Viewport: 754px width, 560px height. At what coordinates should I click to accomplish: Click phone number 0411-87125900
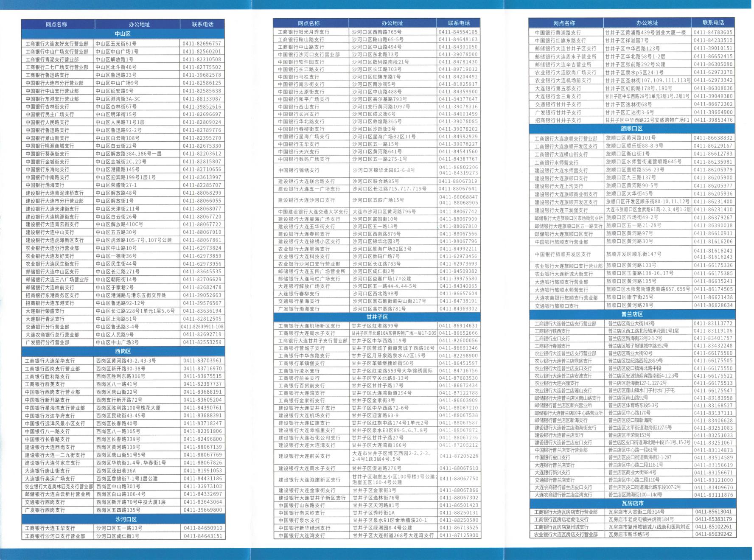click(459, 535)
